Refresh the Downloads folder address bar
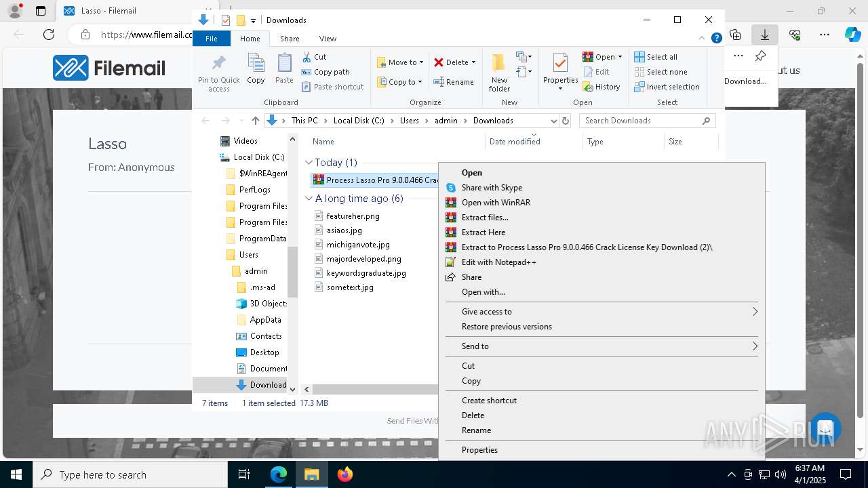 tap(566, 121)
